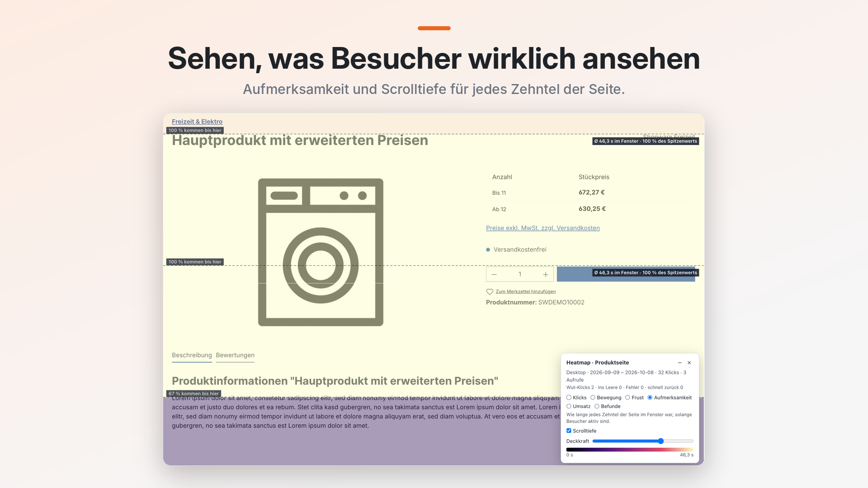Click the Versandkostenfrei status text
This screenshot has width=868, height=488.
(520, 249)
